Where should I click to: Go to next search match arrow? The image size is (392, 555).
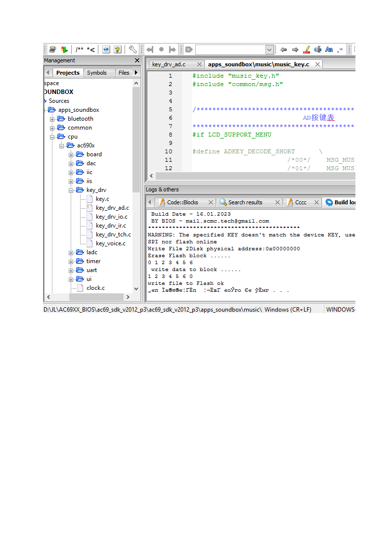(295, 49)
